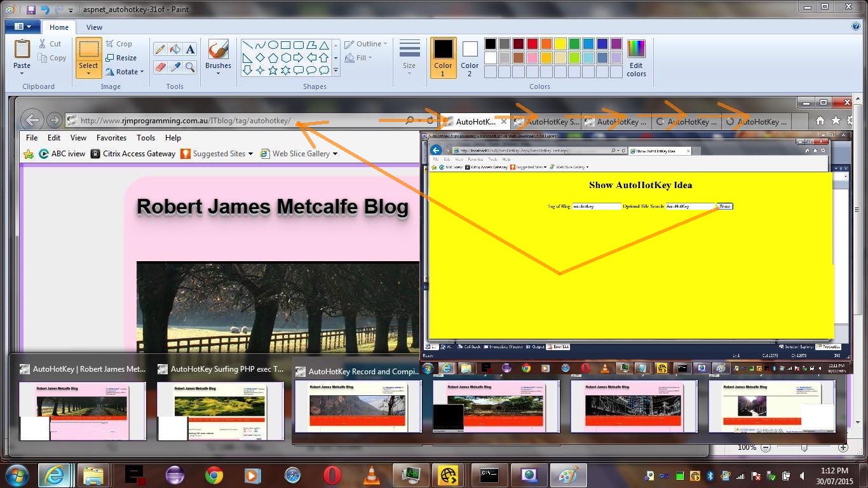Open the Resize dialog
Viewport: 868px width, 488px height.
121,58
